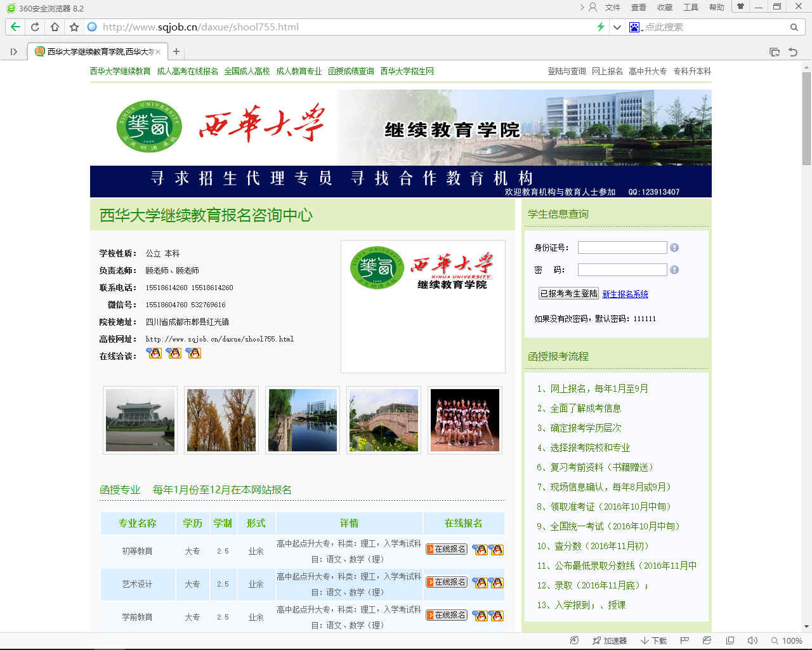Open the 工具 menu
This screenshot has height=650, width=812.
tap(690, 8)
